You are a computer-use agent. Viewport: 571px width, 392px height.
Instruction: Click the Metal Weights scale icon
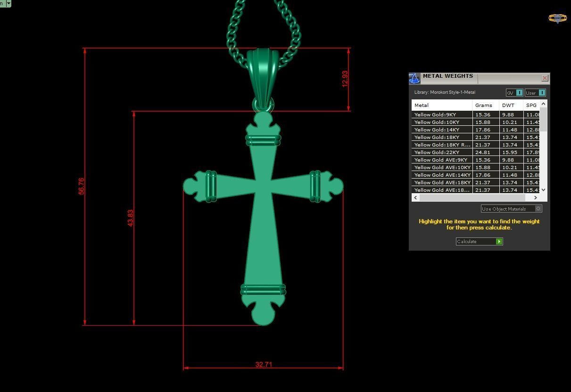click(414, 78)
